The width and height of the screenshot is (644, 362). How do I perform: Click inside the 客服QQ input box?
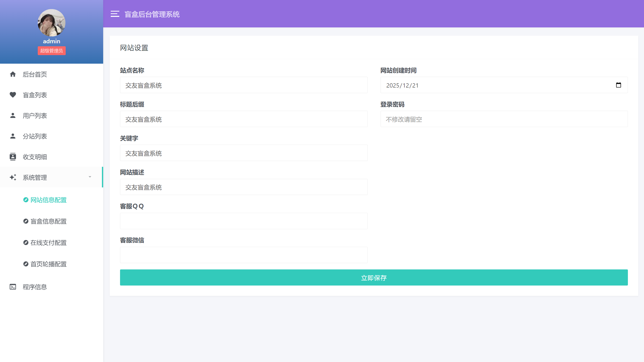point(243,221)
